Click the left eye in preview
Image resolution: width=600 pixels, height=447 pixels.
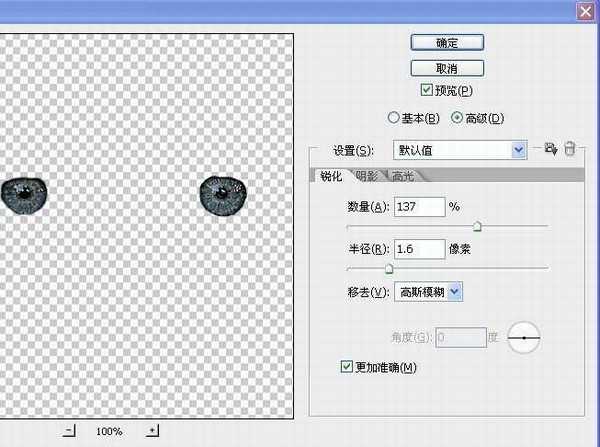pyautogui.click(x=24, y=196)
